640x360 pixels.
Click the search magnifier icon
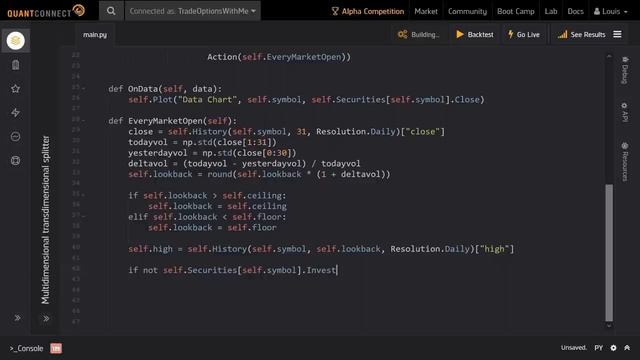[x=111, y=11]
